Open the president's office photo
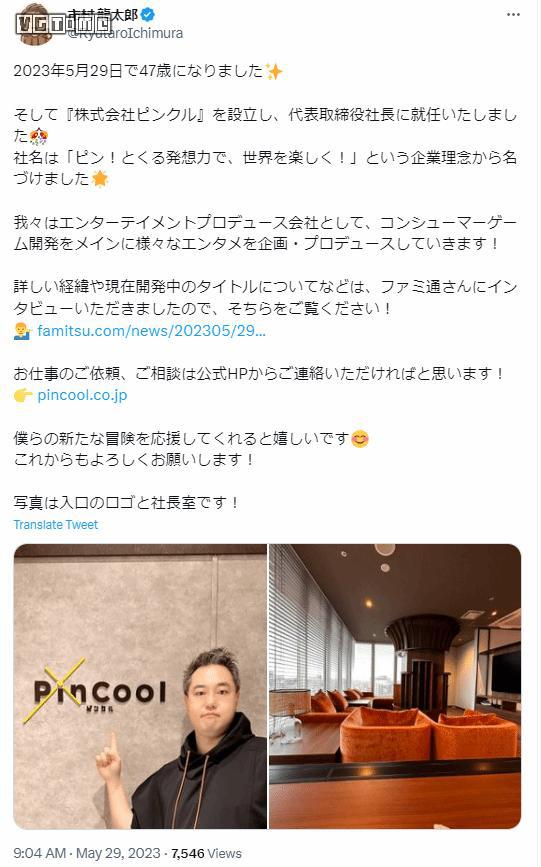The height and width of the screenshot is (867, 541). [x=395, y=686]
